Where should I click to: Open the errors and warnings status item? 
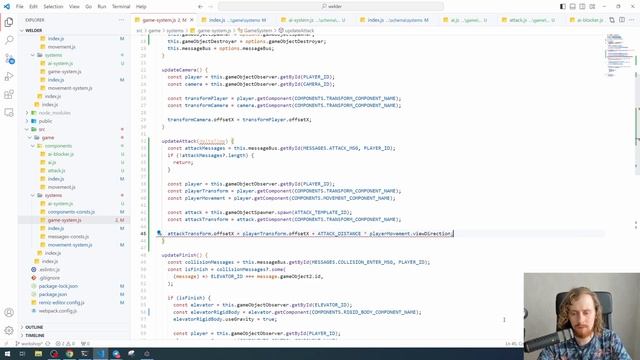pyautogui.click(x=65, y=344)
